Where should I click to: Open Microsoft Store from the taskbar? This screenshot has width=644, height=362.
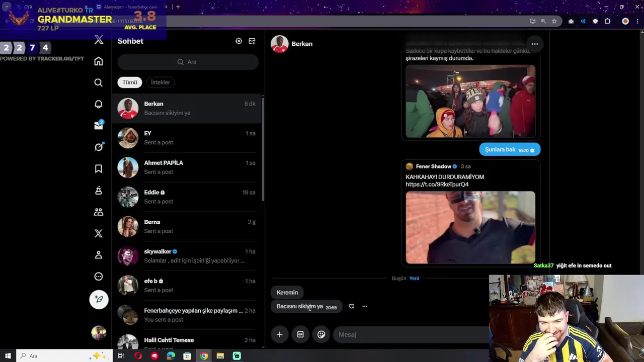point(187,356)
